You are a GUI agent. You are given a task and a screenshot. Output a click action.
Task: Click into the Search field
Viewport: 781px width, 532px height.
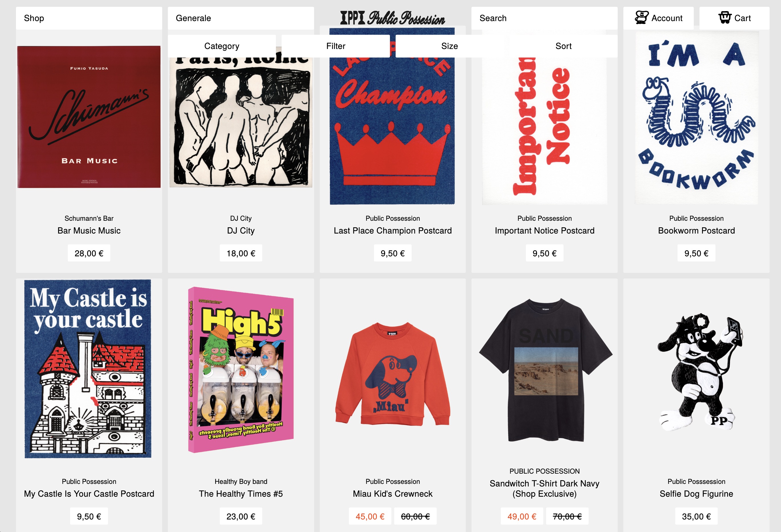544,18
